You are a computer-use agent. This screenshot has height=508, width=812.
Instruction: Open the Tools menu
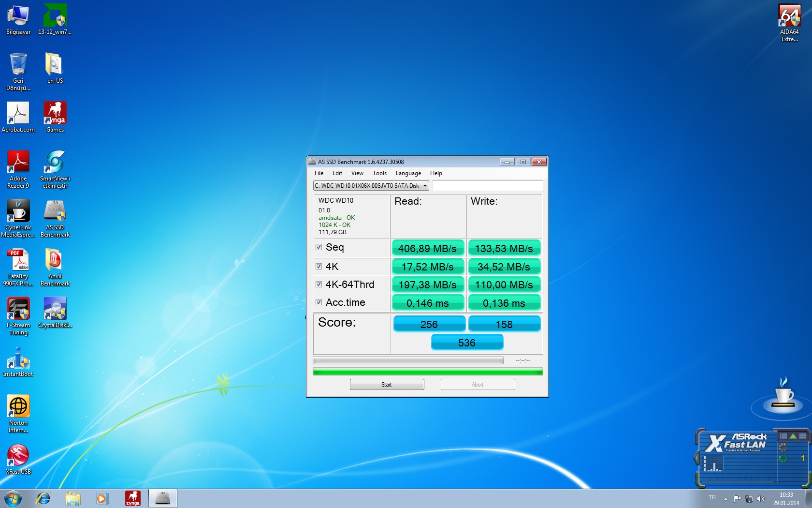pyautogui.click(x=379, y=173)
